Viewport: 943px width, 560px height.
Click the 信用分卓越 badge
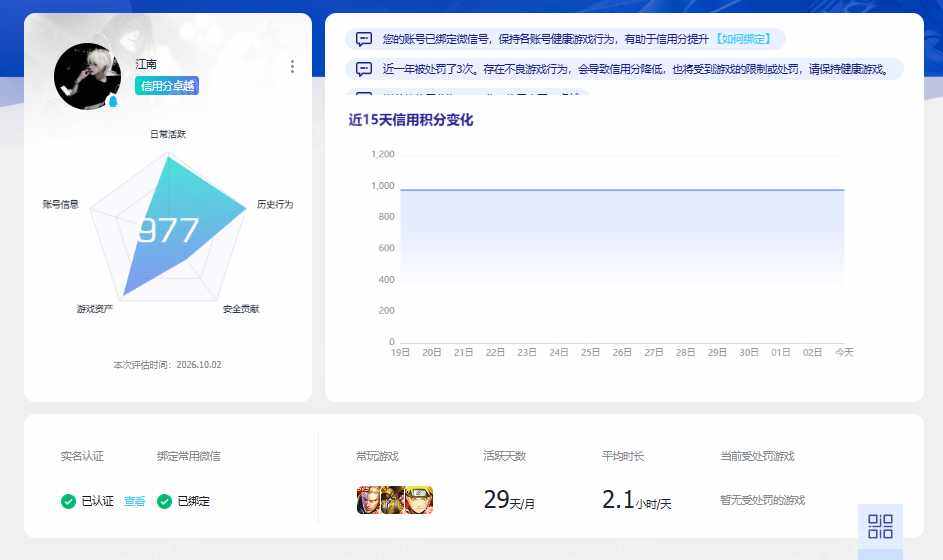click(x=167, y=86)
